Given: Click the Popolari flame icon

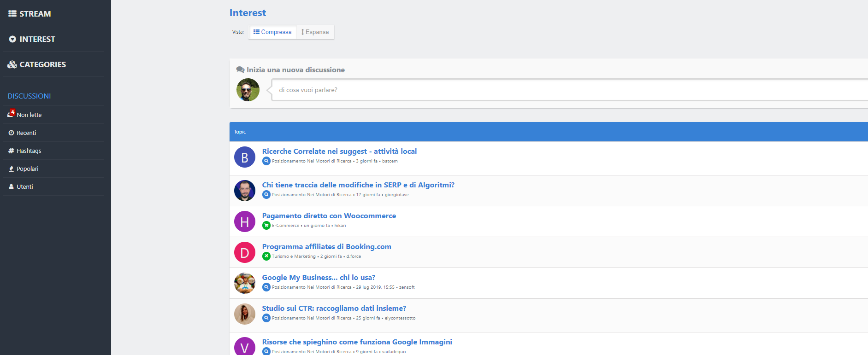Looking at the screenshot, I should [11, 169].
